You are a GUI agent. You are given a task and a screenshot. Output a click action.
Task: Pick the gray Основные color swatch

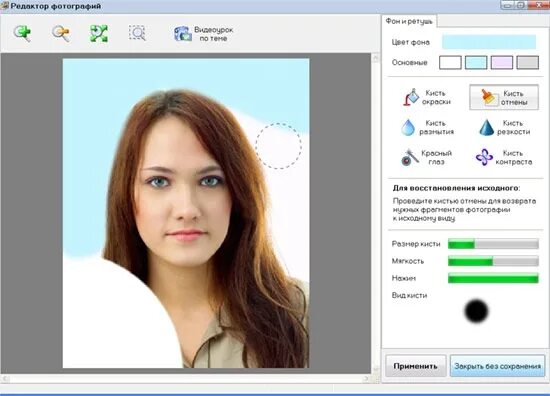coord(528,63)
